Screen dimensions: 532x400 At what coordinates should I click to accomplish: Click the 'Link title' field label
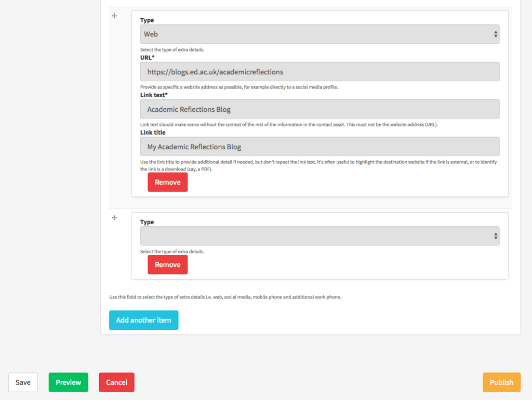point(153,133)
